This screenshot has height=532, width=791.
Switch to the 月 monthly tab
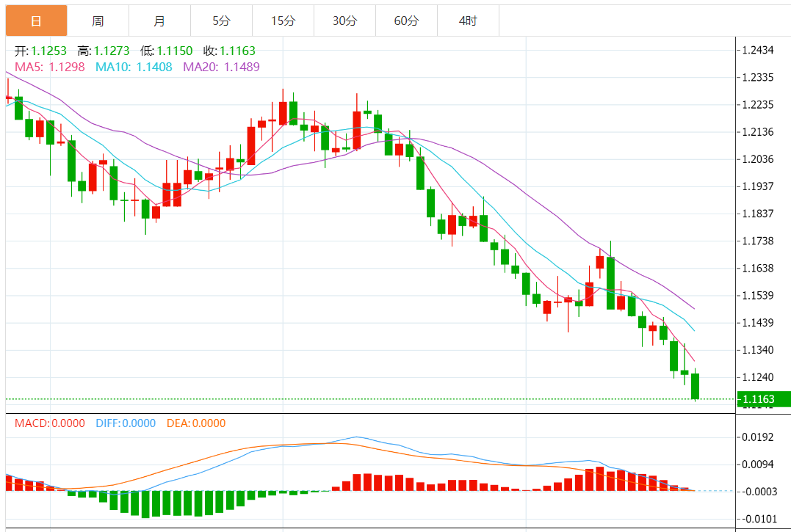point(159,21)
